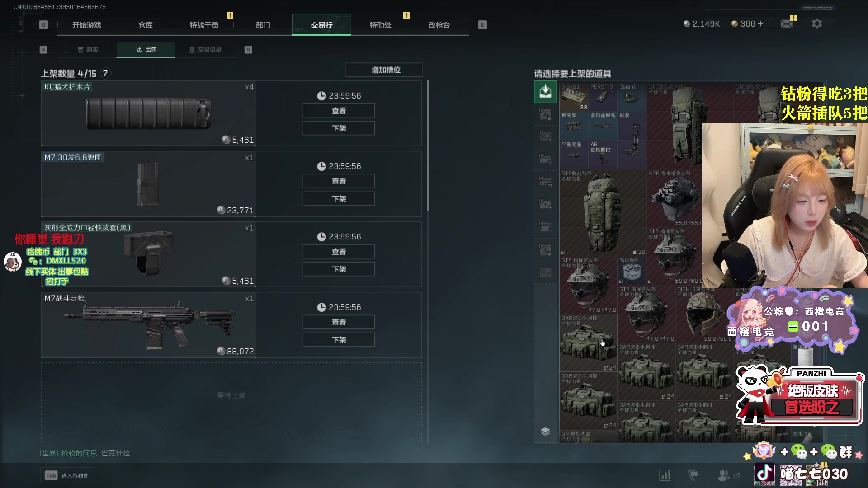
Task: Select the all-items inventory filter icon
Action: click(545, 92)
